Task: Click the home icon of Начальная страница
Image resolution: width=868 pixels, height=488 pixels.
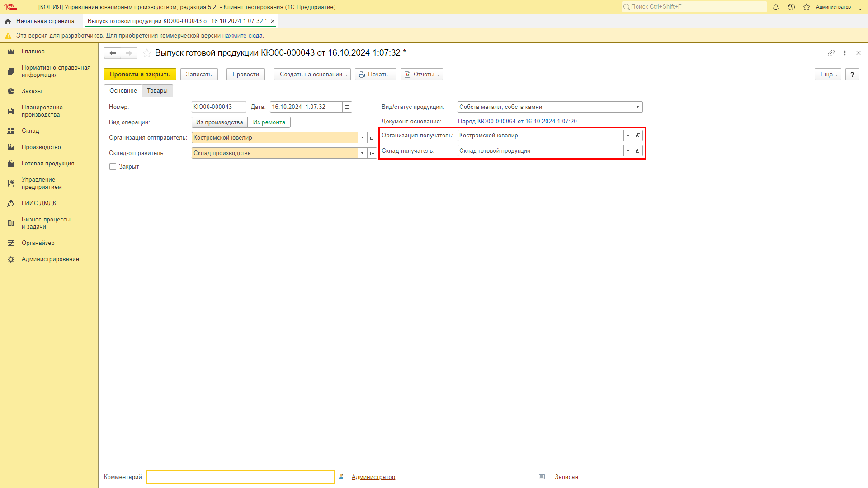Action: [8, 21]
